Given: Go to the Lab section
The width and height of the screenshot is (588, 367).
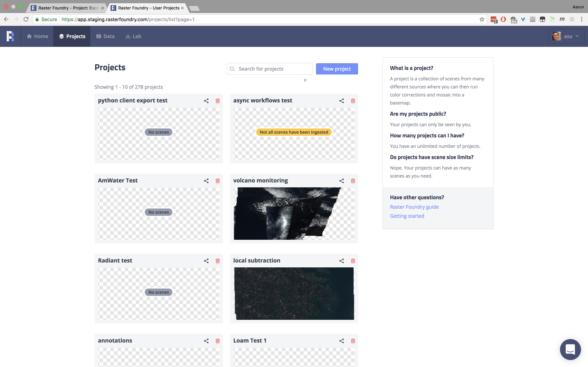Looking at the screenshot, I should 133,36.
